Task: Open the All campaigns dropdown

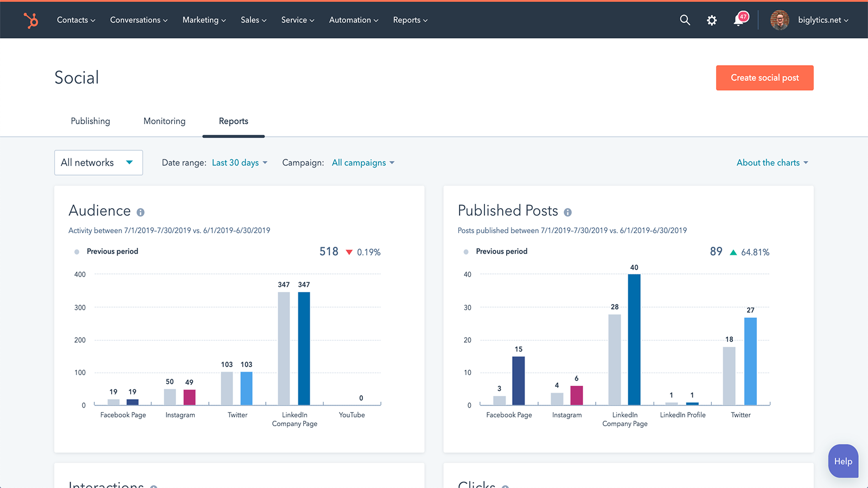Action: pos(362,162)
